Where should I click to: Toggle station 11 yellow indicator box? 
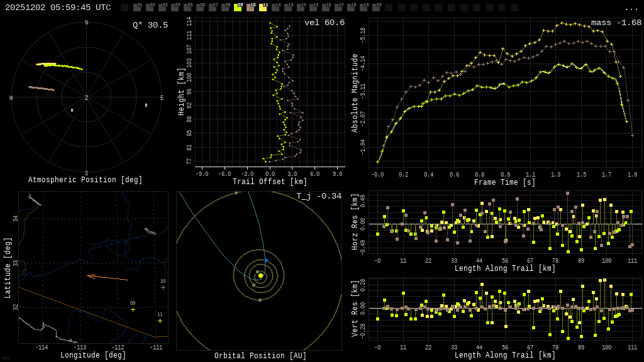tap(263, 8)
